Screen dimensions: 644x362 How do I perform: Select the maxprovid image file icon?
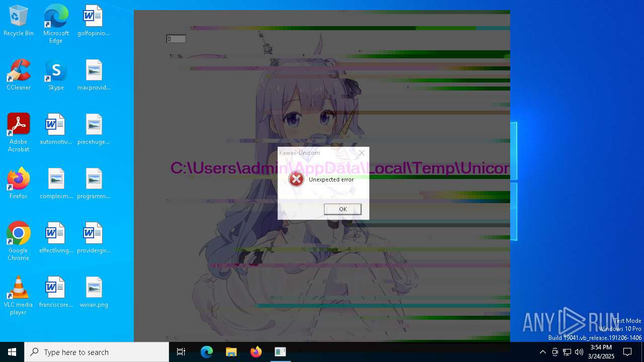pos(94,75)
